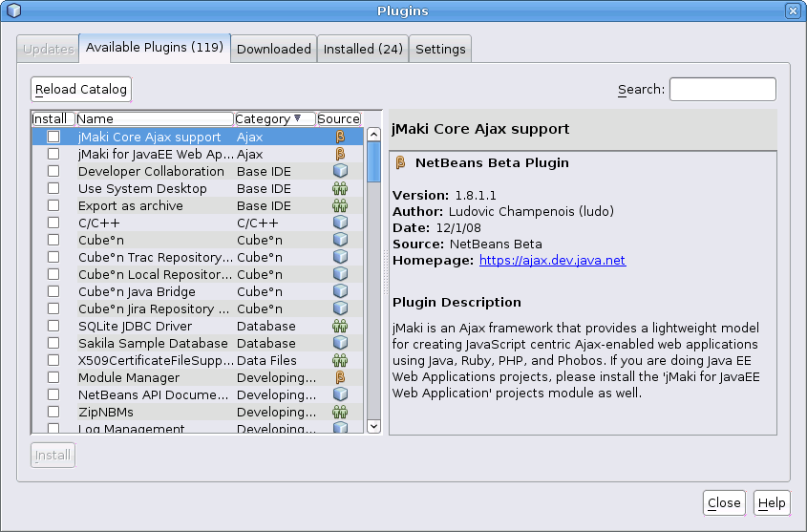Image resolution: width=807 pixels, height=532 pixels.
Task: Click the beta icon beside NetBeans Beta Plugin heading
Action: pos(400,163)
